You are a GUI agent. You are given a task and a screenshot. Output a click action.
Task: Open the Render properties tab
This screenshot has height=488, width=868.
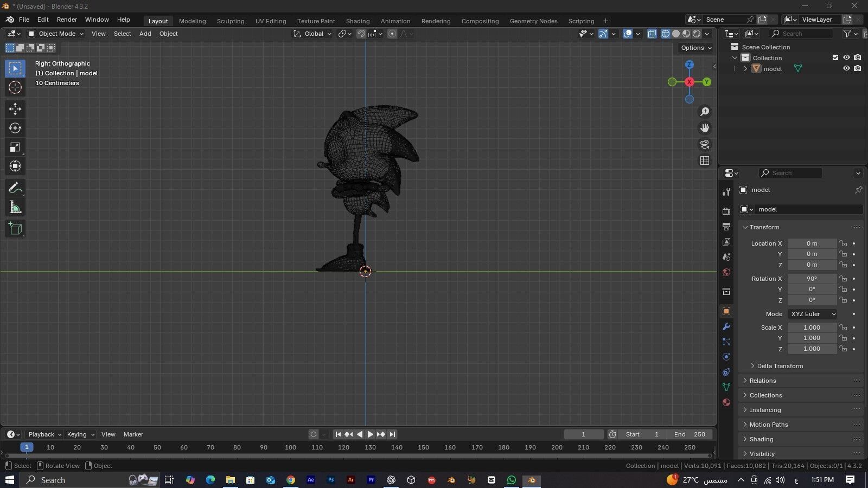pos(726,211)
